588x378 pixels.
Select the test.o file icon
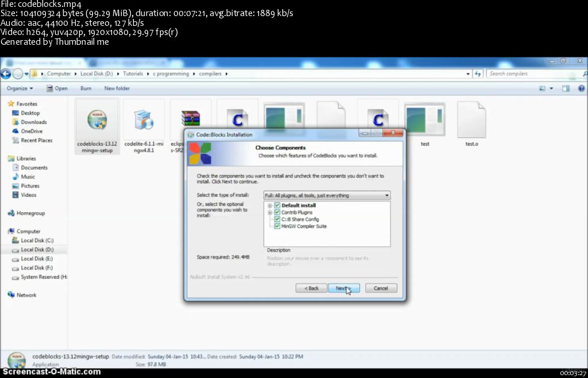(471, 120)
